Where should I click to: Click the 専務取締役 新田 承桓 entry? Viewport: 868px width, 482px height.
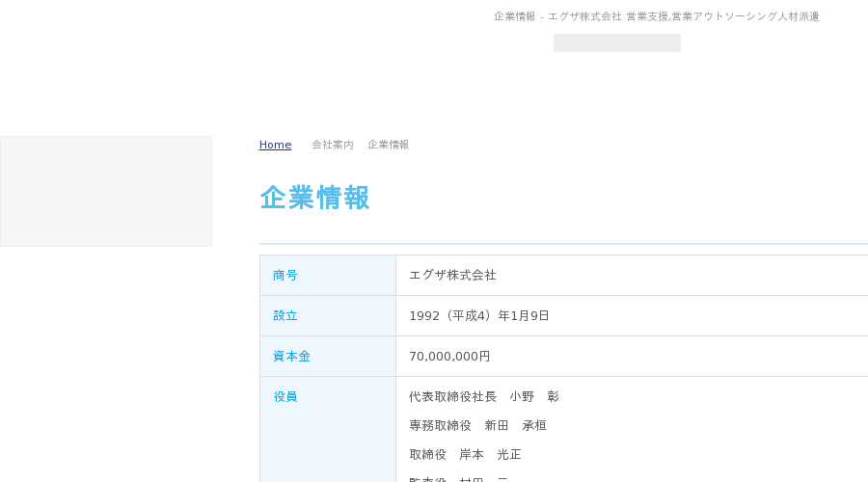click(x=477, y=425)
